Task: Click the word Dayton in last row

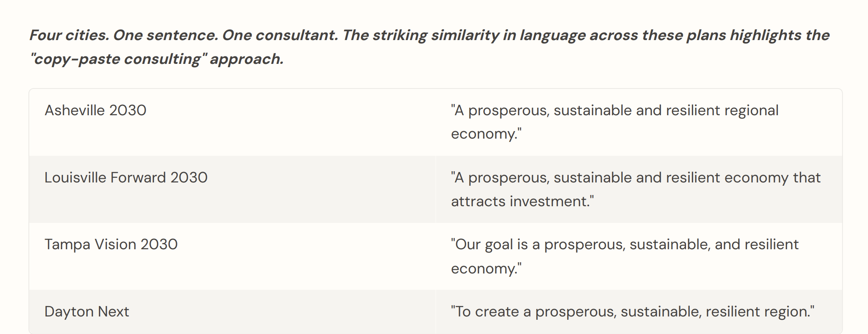Action: point(69,312)
